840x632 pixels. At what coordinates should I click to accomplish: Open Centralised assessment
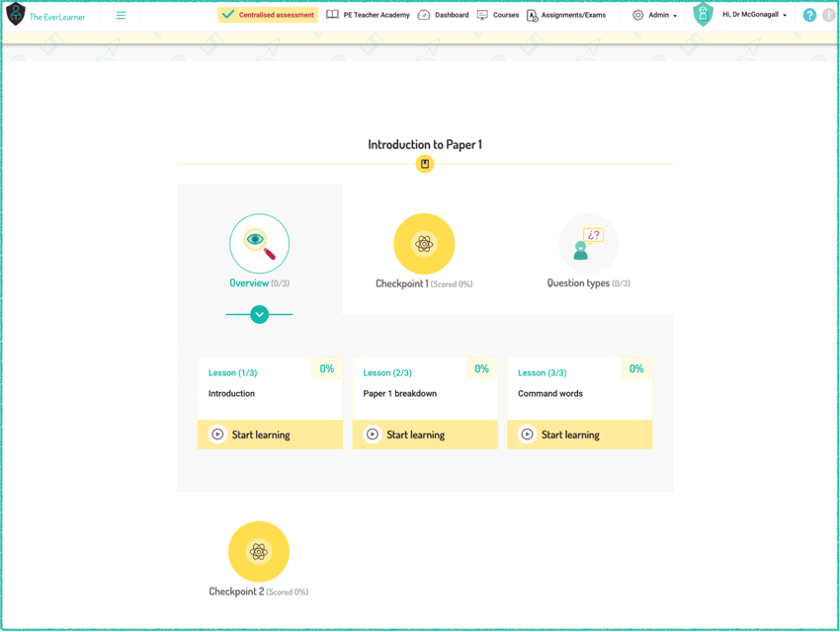click(268, 15)
